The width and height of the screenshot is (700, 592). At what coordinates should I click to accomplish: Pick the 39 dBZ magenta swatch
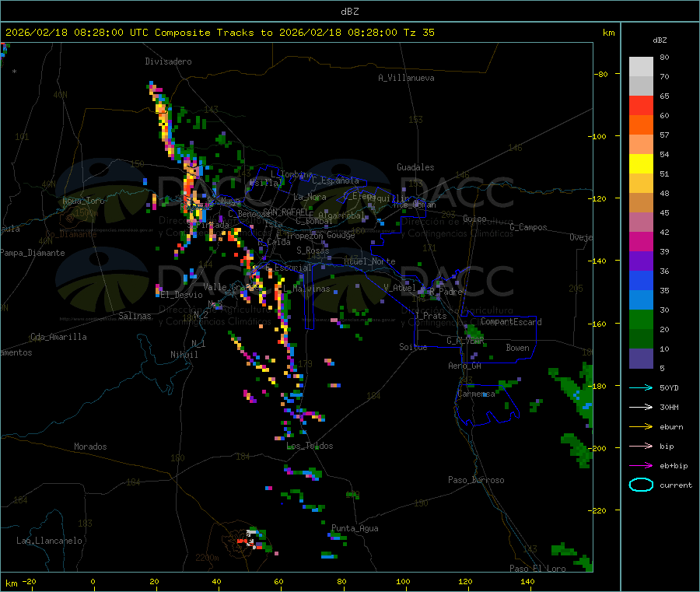(x=641, y=242)
